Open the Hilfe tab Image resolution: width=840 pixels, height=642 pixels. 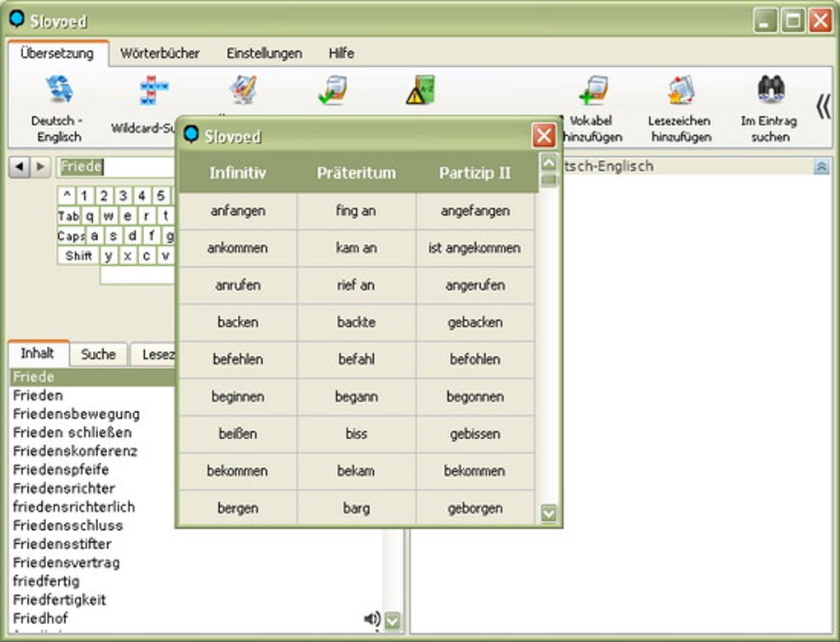pos(341,53)
